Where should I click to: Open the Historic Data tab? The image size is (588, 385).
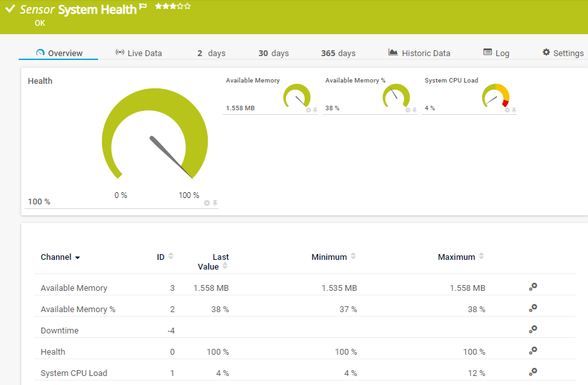[419, 54]
